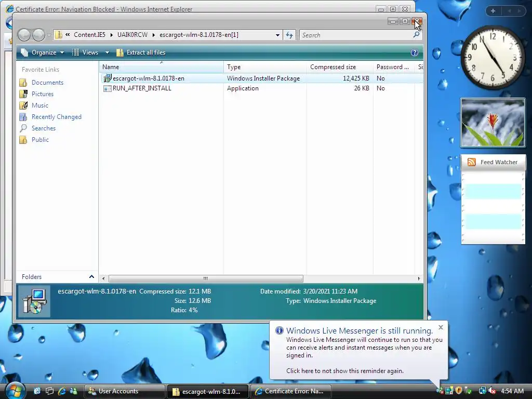The height and width of the screenshot is (399, 532).
Task: Click the large installer icon in details pane
Action: [x=34, y=301]
